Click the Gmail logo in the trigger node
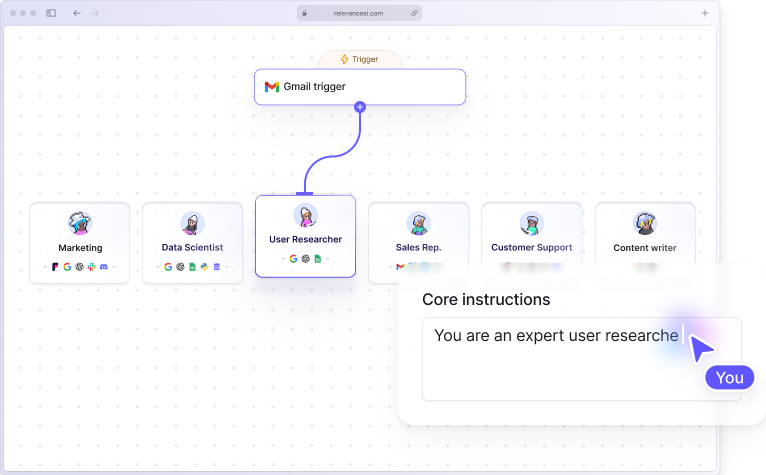The width and height of the screenshot is (766, 475). coord(272,87)
